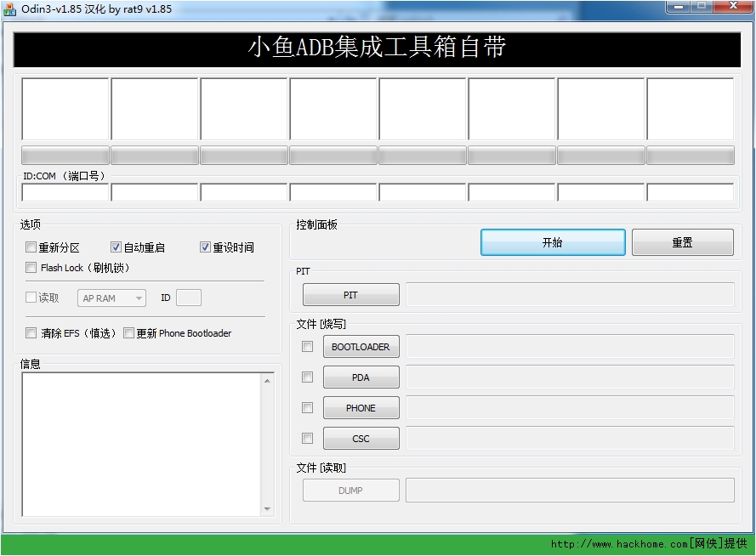Click the BOOTLOADER file button
Viewport: 756px width, 556px height.
coord(361,347)
